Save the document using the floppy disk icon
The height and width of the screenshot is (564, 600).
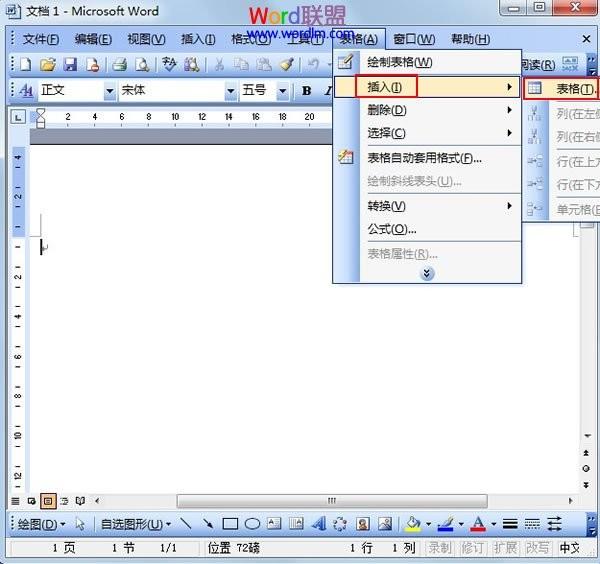[70, 65]
